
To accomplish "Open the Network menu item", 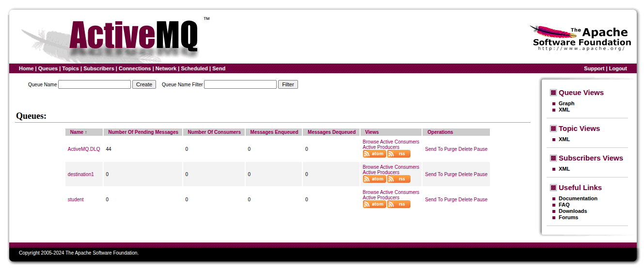I will (166, 68).
